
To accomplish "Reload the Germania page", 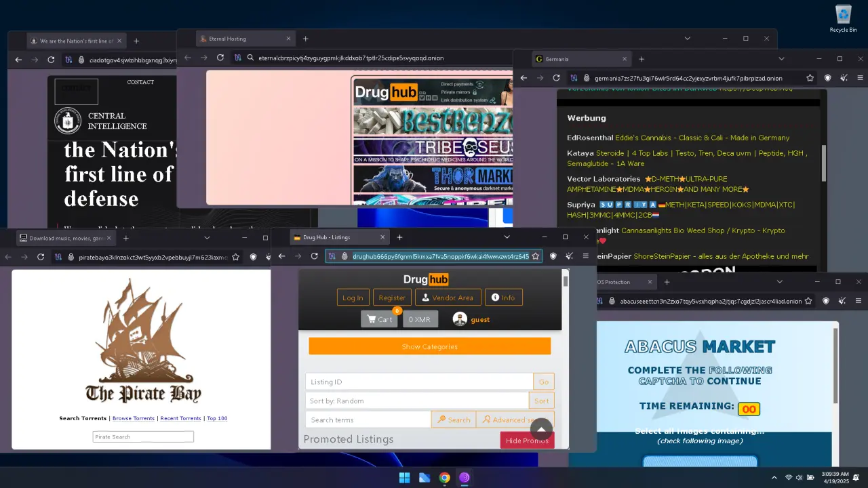I will click(556, 78).
